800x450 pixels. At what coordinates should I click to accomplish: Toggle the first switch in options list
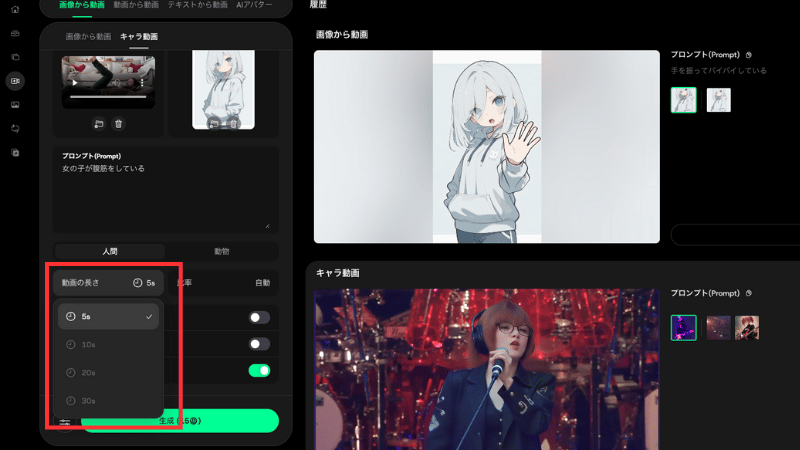(259, 317)
